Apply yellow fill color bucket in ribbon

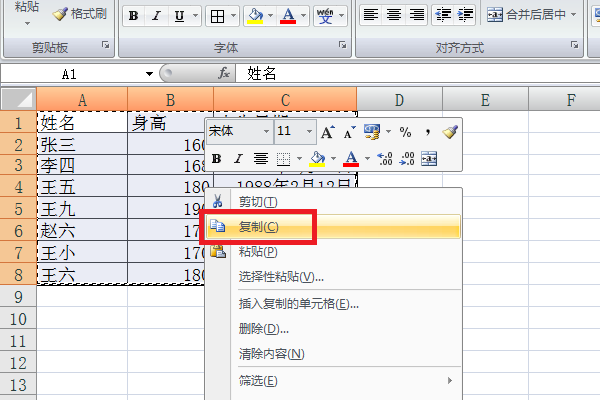[x=255, y=16]
